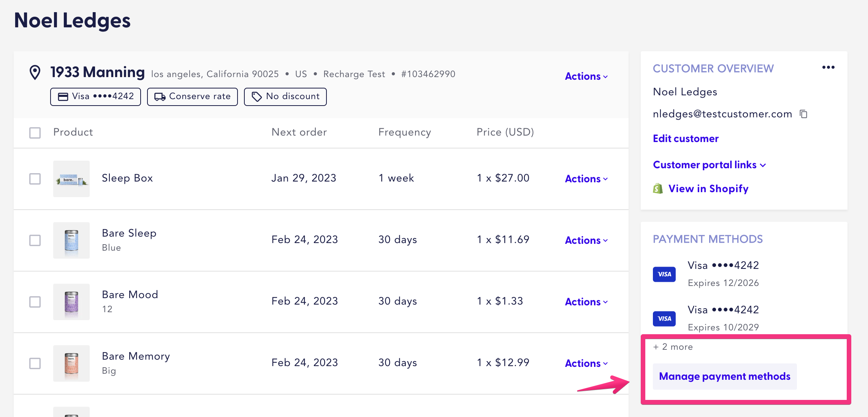Copy the email with the clipboard icon
The width and height of the screenshot is (868, 417).
[x=803, y=114]
